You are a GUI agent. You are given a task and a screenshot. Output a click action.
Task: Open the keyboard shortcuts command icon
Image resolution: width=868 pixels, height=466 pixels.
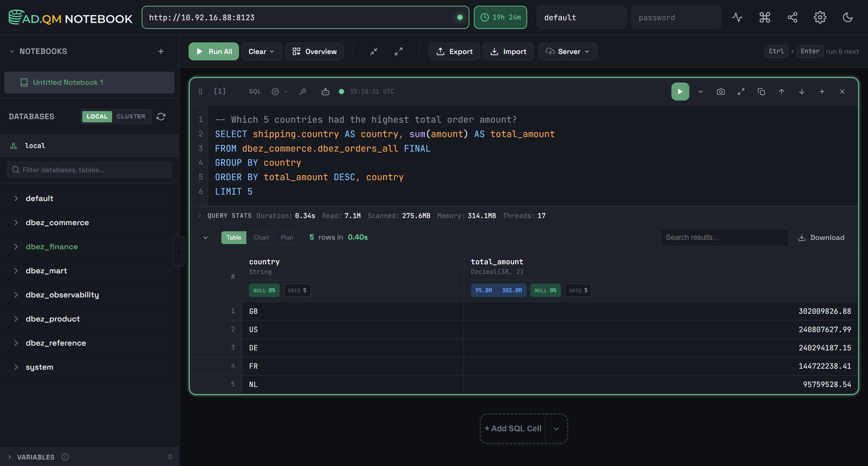[765, 18]
